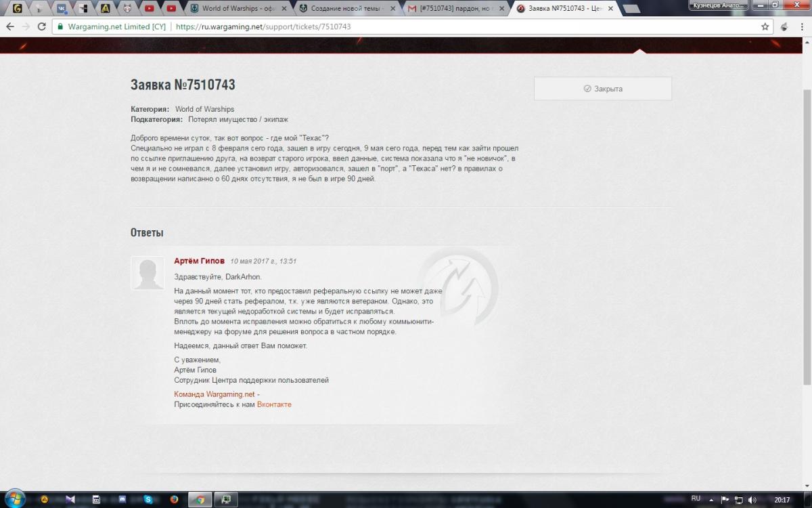Screen dimensions: 812x508
Task: Switch to the 'Создание новой темы' tab
Action: point(348,9)
